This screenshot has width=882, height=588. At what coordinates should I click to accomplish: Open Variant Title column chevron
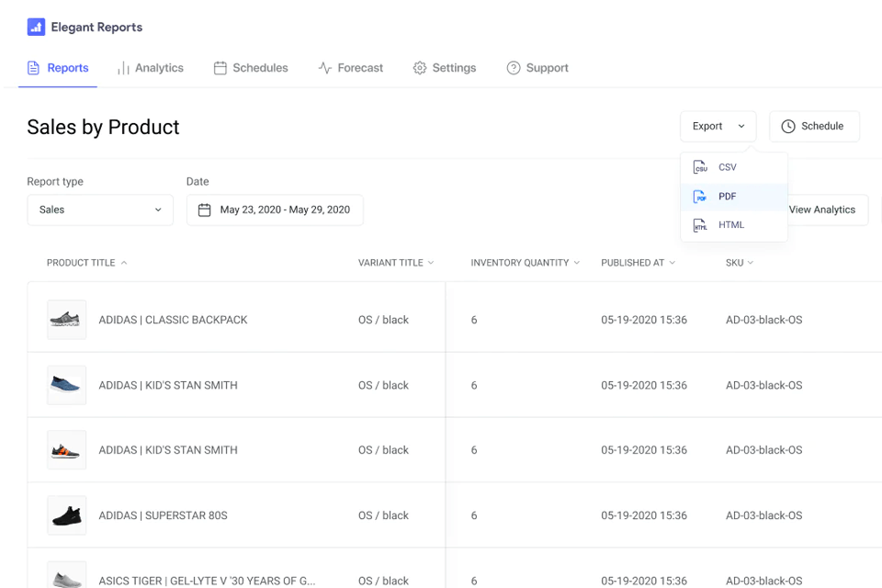[x=431, y=263]
